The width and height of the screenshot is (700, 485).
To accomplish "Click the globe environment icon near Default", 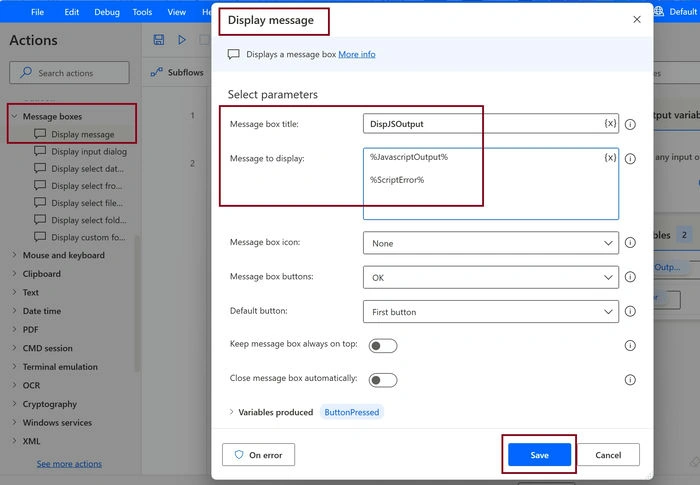I will click(658, 11).
